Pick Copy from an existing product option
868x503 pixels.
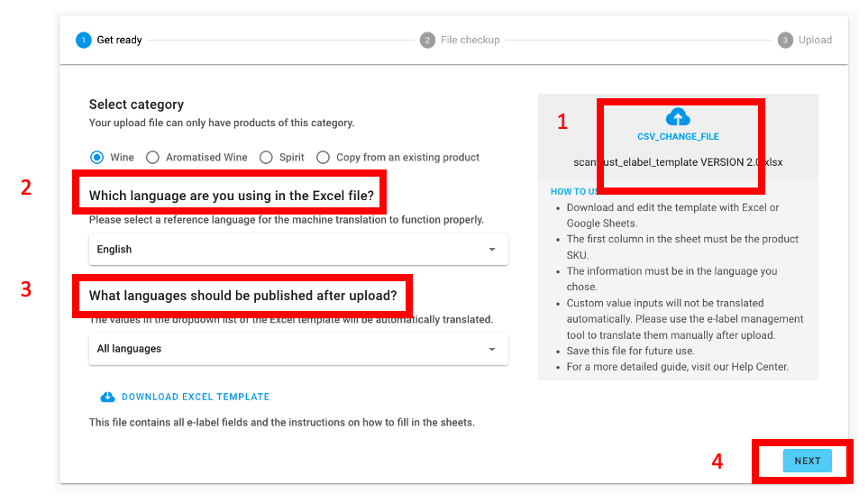(x=323, y=157)
